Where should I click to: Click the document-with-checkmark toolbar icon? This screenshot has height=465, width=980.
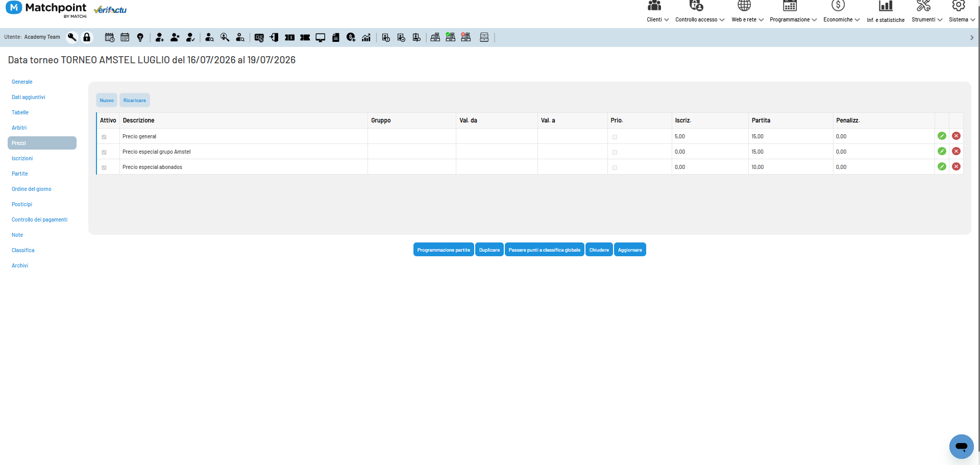(x=401, y=37)
